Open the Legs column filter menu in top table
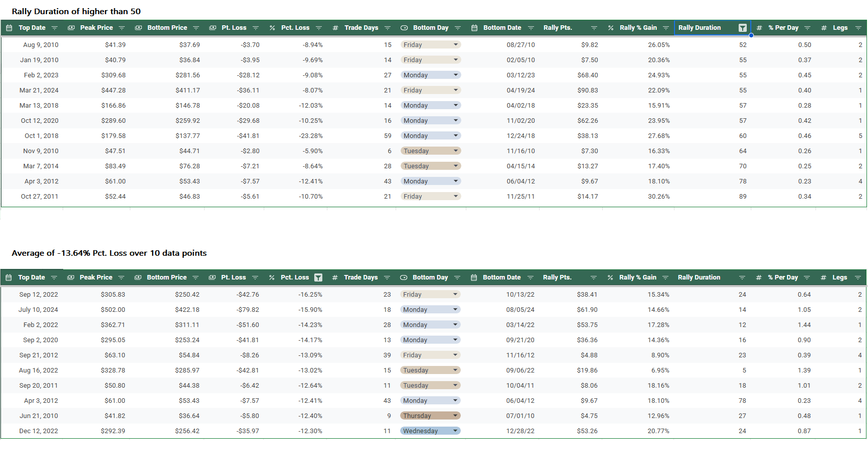 tap(858, 28)
